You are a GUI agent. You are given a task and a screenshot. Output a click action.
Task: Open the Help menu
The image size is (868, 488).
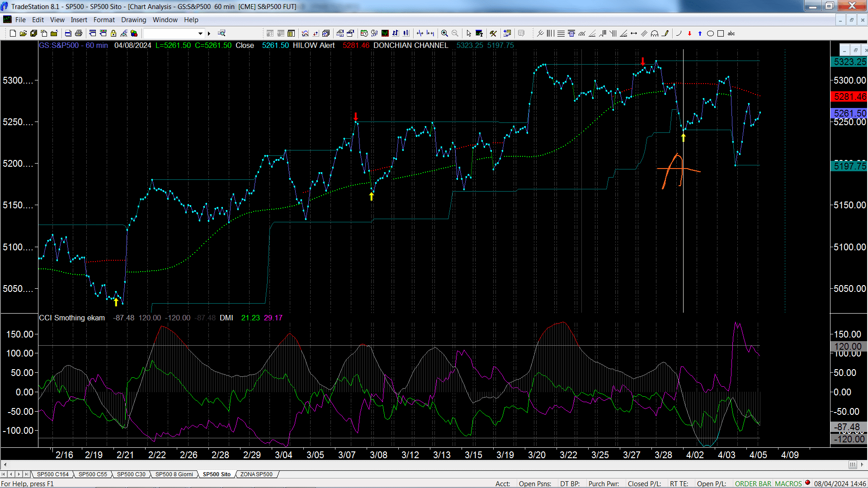pyautogui.click(x=191, y=20)
